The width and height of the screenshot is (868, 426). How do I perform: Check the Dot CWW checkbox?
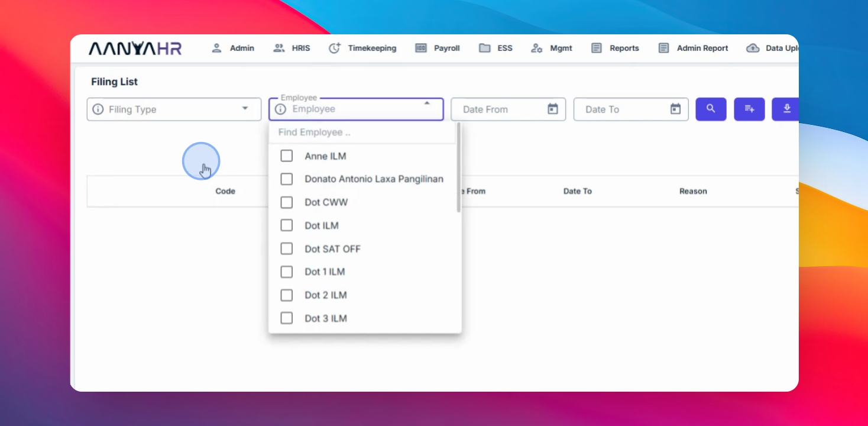287,202
